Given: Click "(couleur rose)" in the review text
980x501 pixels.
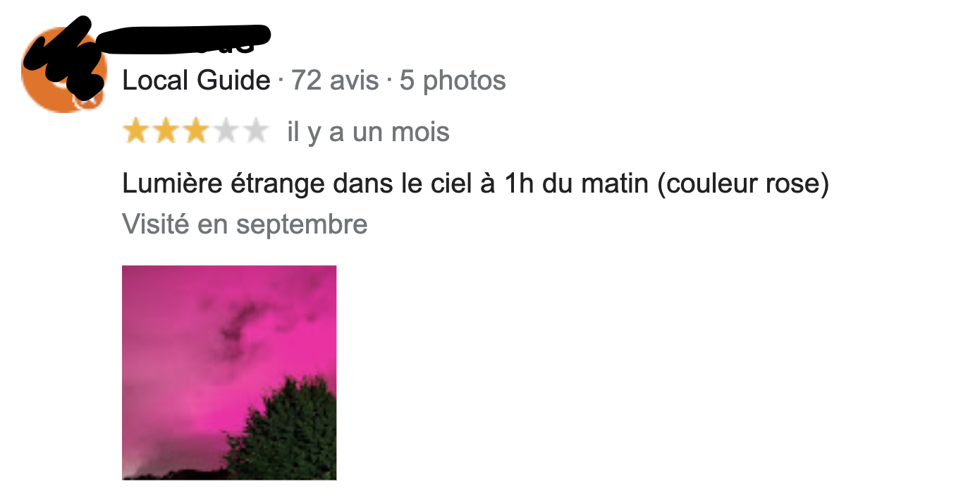Looking at the screenshot, I should click(x=742, y=184).
